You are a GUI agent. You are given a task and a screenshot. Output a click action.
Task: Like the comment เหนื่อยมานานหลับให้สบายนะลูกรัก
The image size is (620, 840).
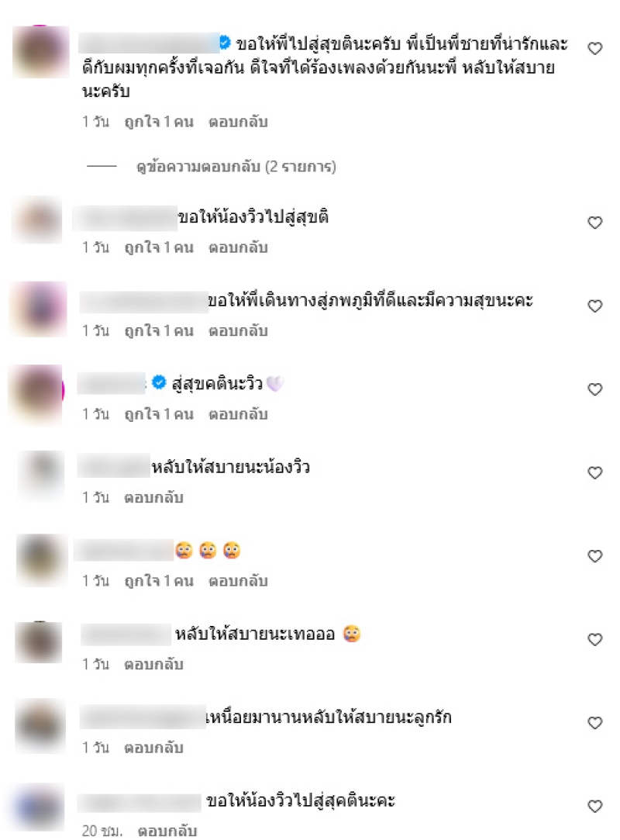coord(595,723)
